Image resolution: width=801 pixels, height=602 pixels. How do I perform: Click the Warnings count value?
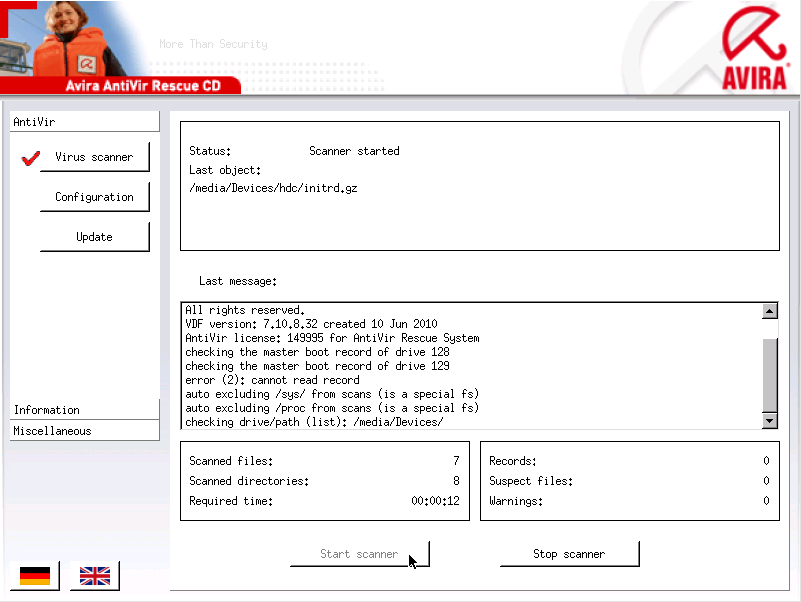coord(766,501)
